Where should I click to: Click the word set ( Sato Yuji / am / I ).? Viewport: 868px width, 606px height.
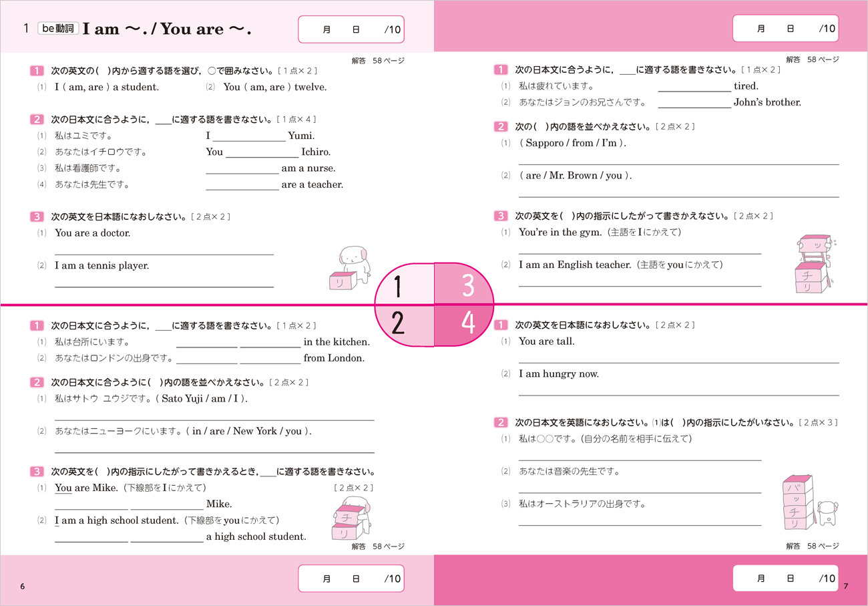tap(201, 398)
